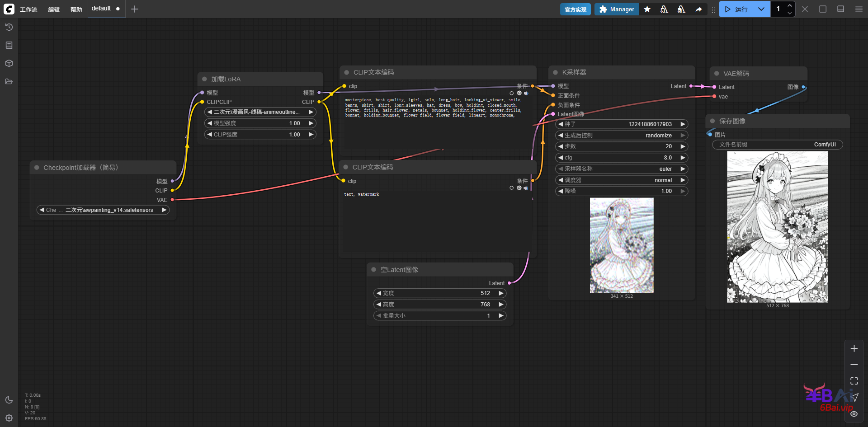Open the workflows folder sidebar panel
The height and width of the screenshot is (427, 868).
click(9, 81)
